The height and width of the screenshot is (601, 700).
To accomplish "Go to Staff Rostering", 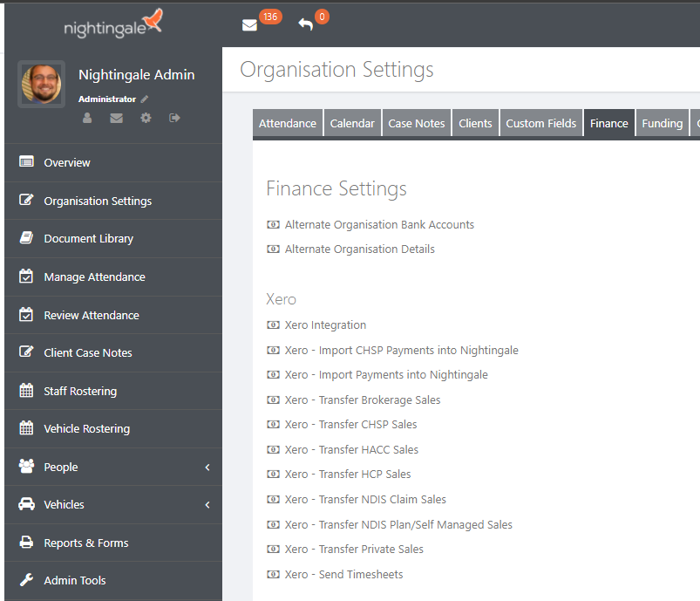I will [80, 392].
